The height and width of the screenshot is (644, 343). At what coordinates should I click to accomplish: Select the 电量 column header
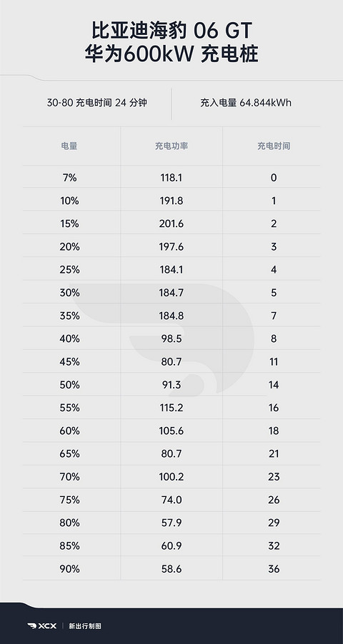pos(69,146)
